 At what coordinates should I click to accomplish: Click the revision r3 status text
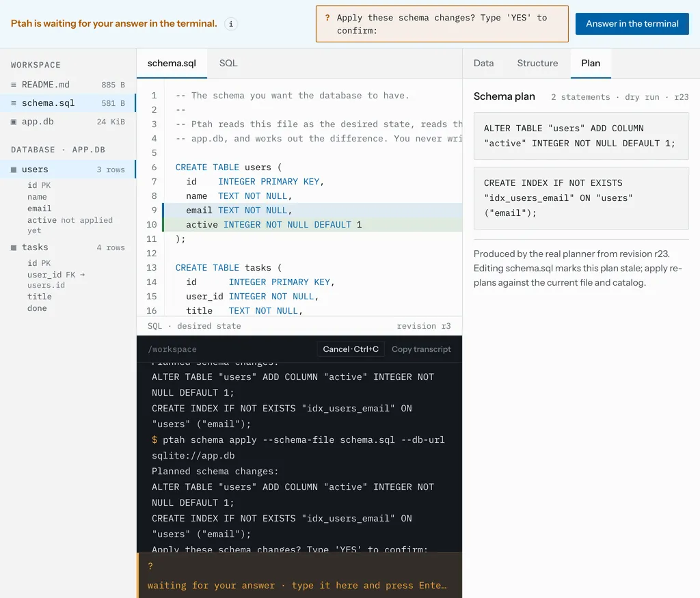424,326
